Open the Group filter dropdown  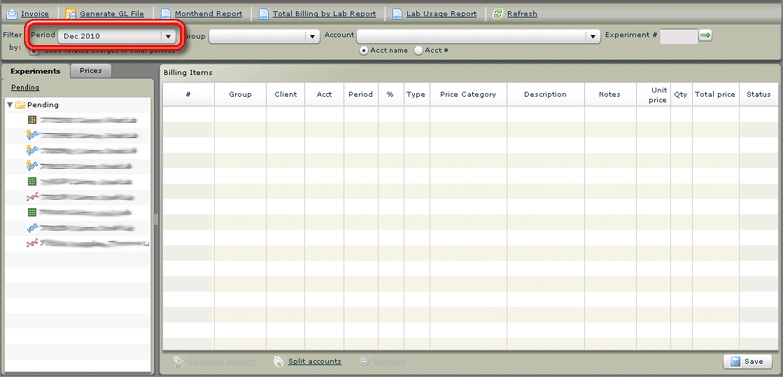(264, 36)
